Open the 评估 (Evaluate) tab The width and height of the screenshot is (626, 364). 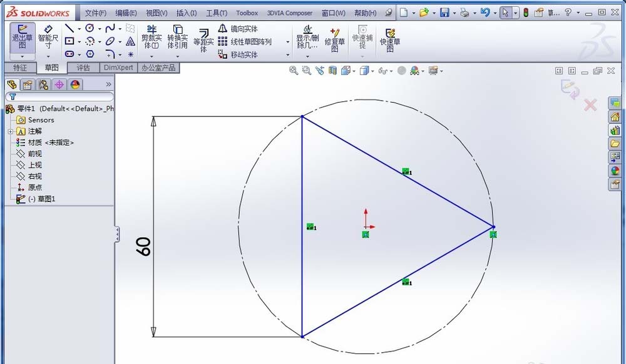click(x=83, y=68)
